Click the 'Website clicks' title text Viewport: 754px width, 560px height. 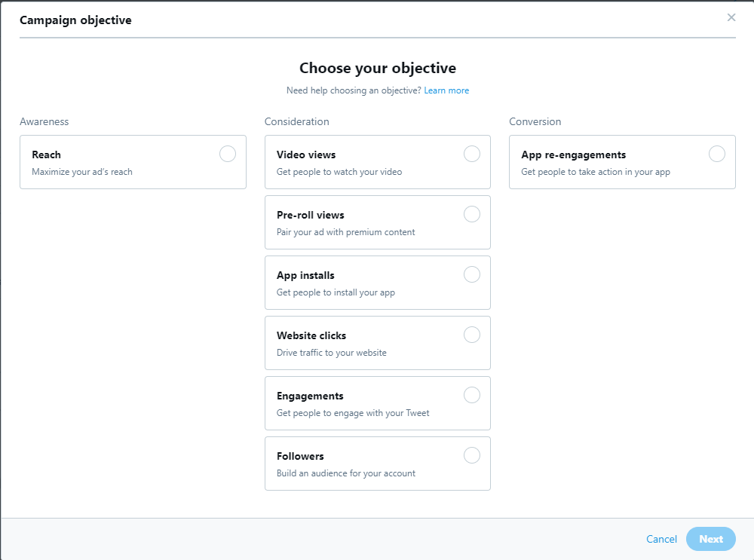(x=311, y=335)
